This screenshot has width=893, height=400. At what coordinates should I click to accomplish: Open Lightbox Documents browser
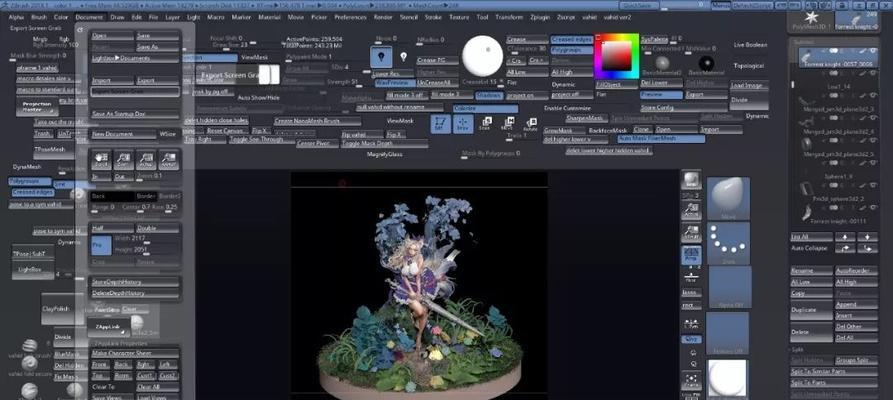point(136,58)
